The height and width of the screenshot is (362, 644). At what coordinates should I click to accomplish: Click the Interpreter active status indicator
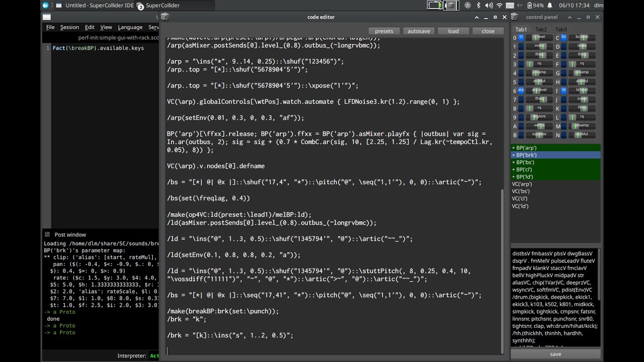pyautogui.click(x=154, y=356)
